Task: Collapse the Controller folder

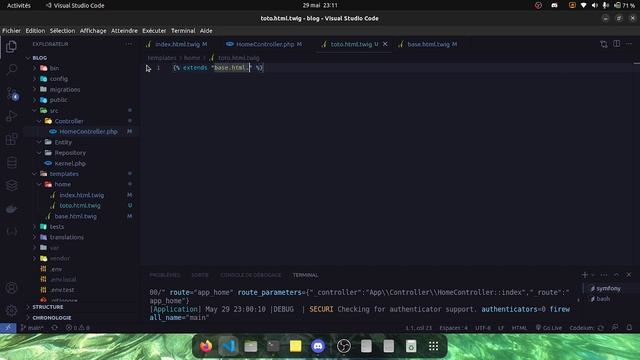Action: pyautogui.click(x=69, y=121)
